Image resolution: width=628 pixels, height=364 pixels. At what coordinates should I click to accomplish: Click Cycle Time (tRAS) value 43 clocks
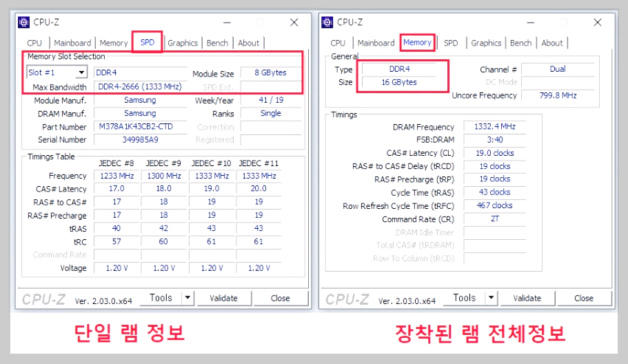[495, 192]
